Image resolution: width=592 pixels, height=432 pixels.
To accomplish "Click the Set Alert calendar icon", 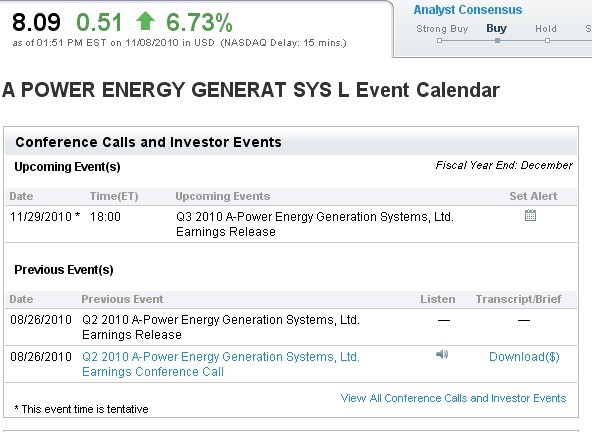I will tap(530, 215).
